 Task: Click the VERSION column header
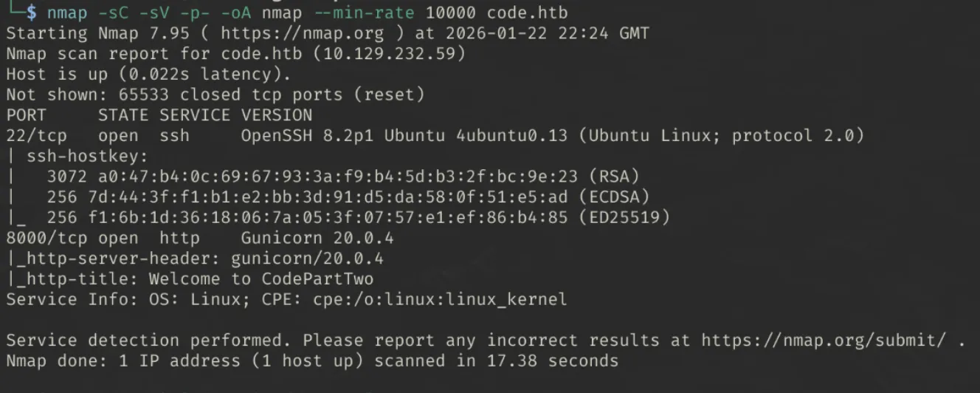[x=277, y=115]
